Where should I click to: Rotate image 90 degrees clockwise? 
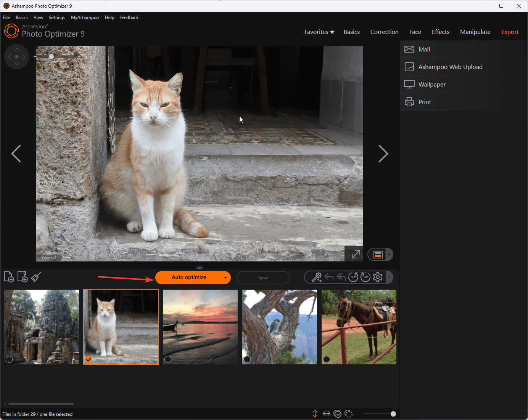point(365,277)
